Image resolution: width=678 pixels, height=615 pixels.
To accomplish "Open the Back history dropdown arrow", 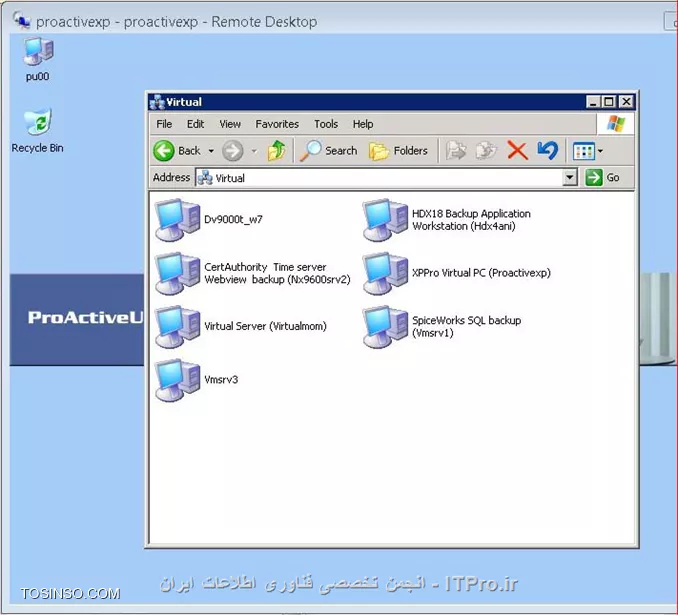I will pos(211,151).
